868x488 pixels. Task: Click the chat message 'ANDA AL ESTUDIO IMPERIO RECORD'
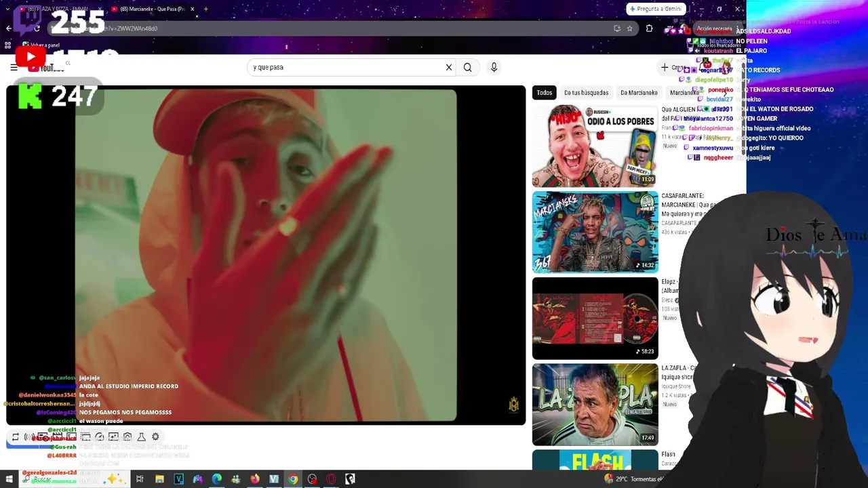[129, 386]
